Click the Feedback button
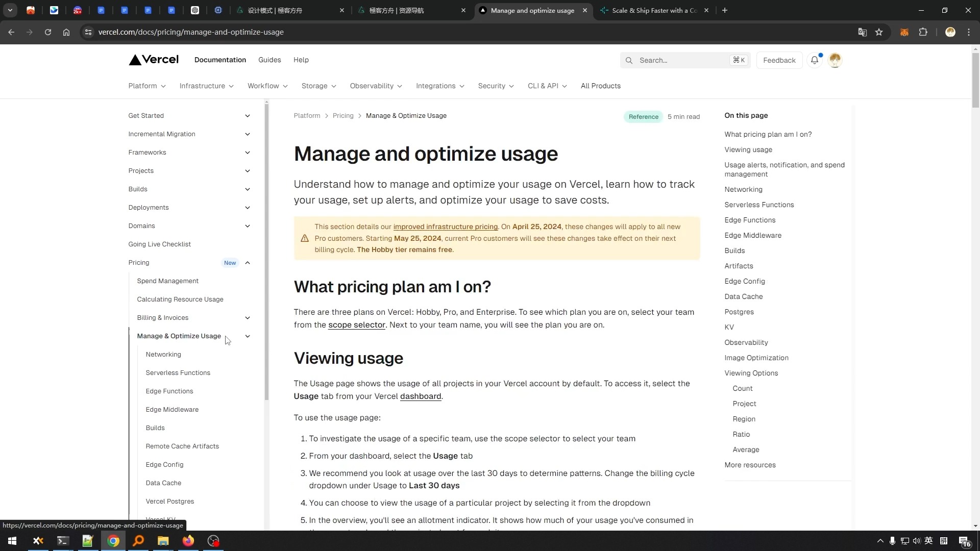The image size is (980, 551). click(x=779, y=60)
